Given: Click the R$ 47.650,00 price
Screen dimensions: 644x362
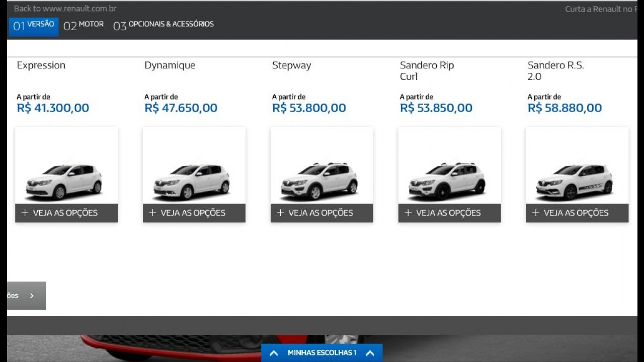Looking at the screenshot, I should tap(181, 108).
